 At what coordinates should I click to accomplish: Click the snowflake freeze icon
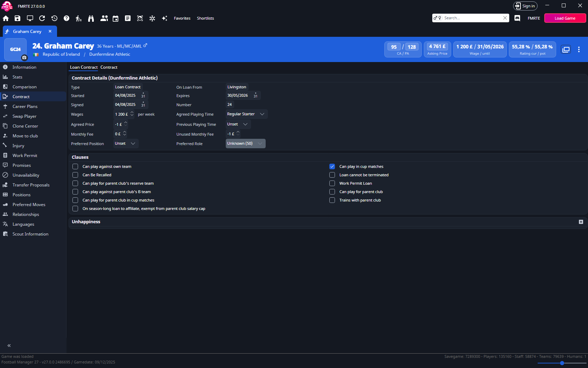coord(152,18)
